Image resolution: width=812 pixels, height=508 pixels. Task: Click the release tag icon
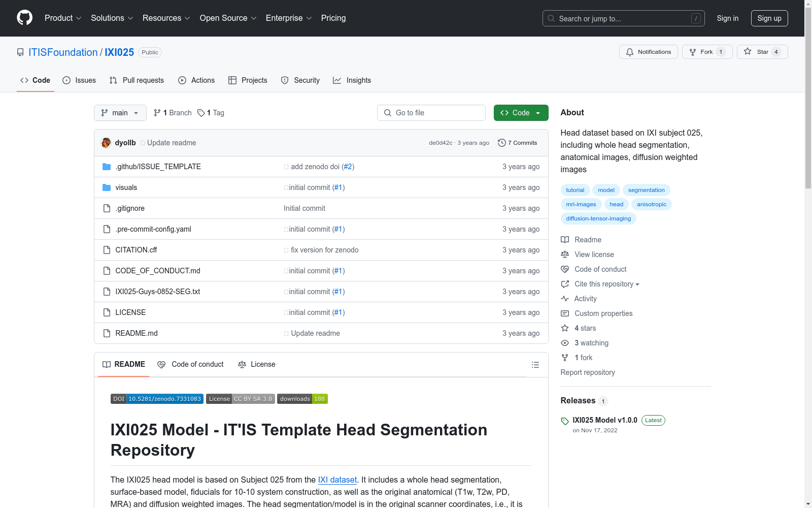point(565,421)
